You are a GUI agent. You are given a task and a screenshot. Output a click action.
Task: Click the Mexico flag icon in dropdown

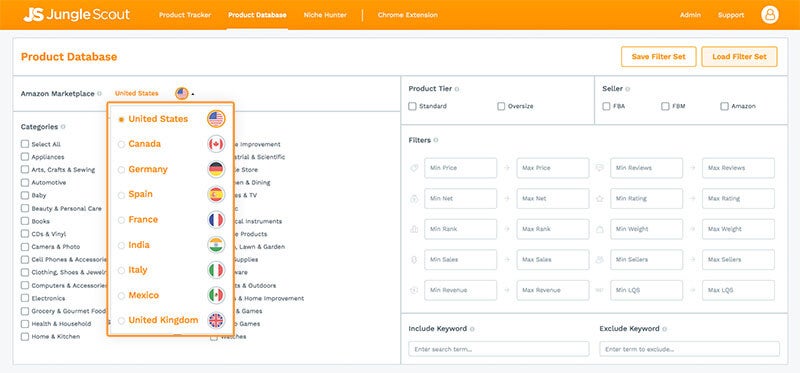click(x=216, y=295)
